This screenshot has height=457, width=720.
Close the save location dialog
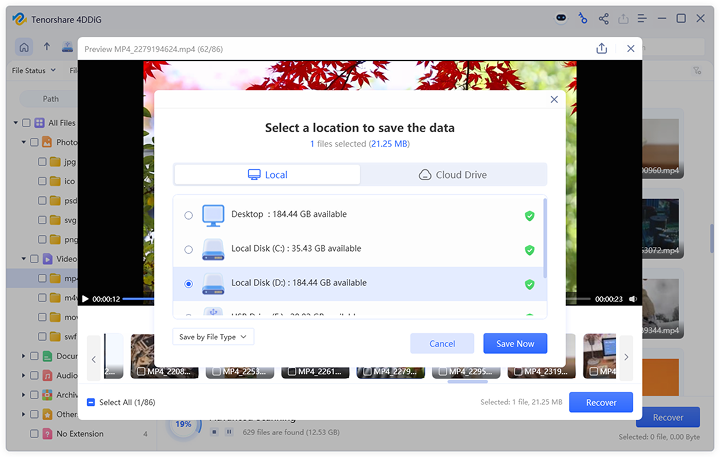coord(554,99)
